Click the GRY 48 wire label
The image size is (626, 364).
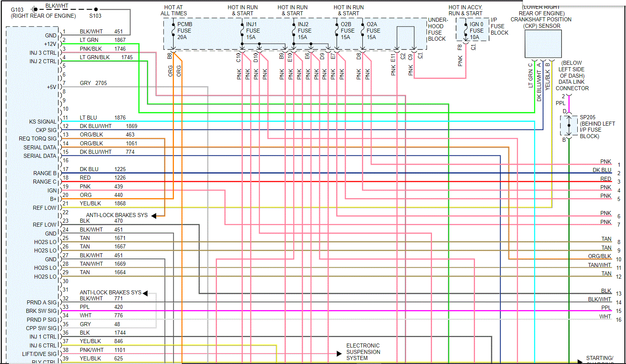pyautogui.click(x=100, y=324)
